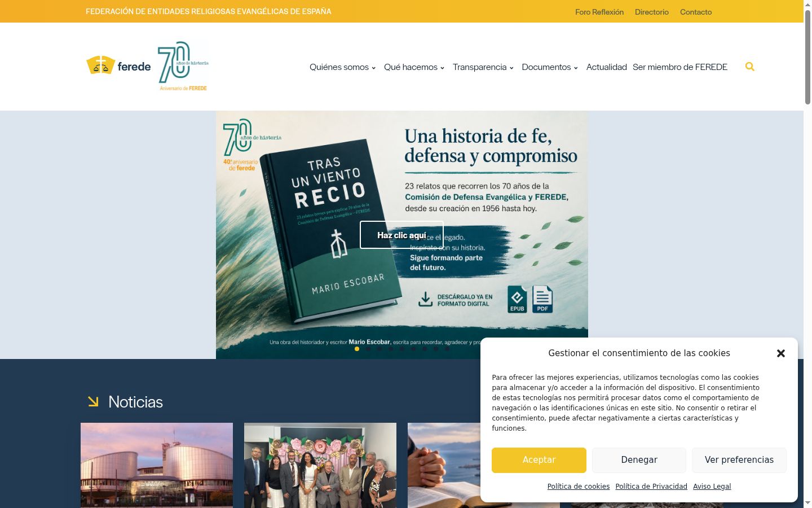The image size is (812, 508).
Task: Open the news thumbnail with praying hands
Action: [x=444, y=465]
